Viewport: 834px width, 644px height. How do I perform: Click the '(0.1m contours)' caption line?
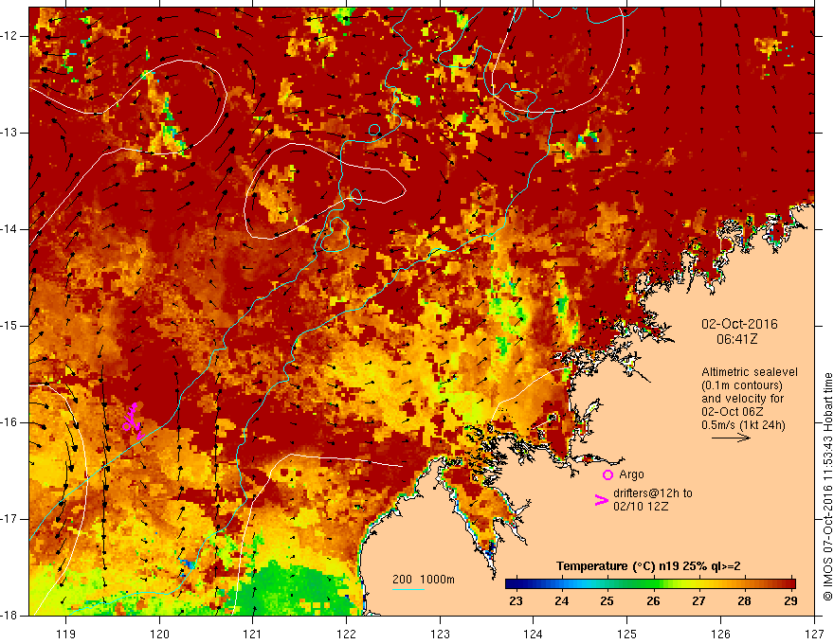[741, 385]
